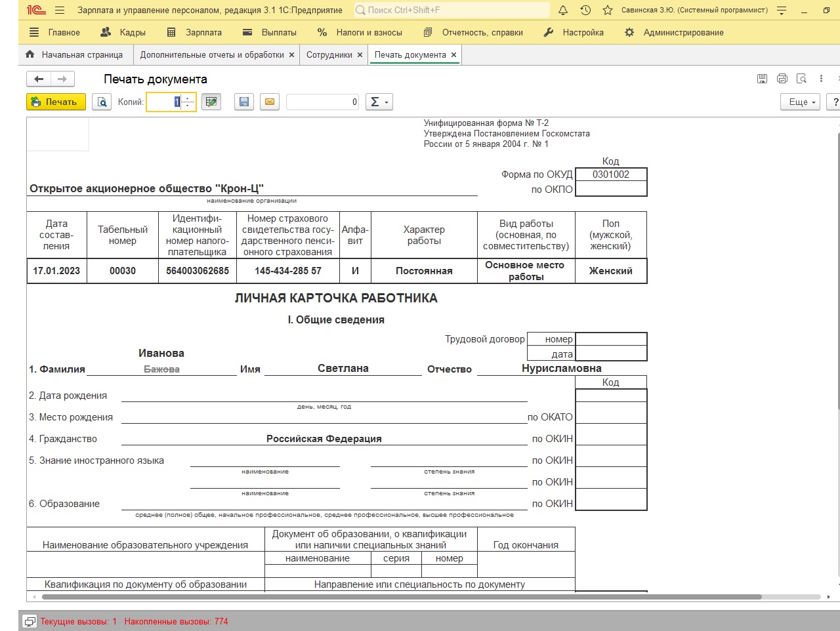Expand the Еще dropdown button
Screen dimensions: 840x631
pos(801,102)
